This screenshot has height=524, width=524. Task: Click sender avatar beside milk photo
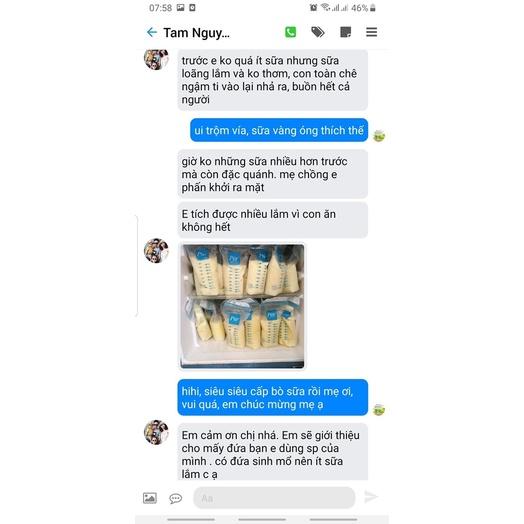pos(156,251)
